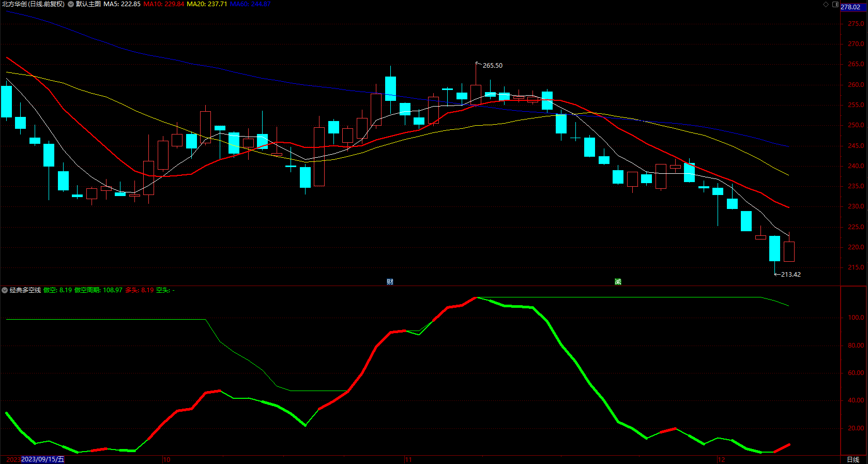Image resolution: width=868 pixels, height=464 pixels.
Task: Click the 278.02 price box on axis
Action: tap(851, 7)
